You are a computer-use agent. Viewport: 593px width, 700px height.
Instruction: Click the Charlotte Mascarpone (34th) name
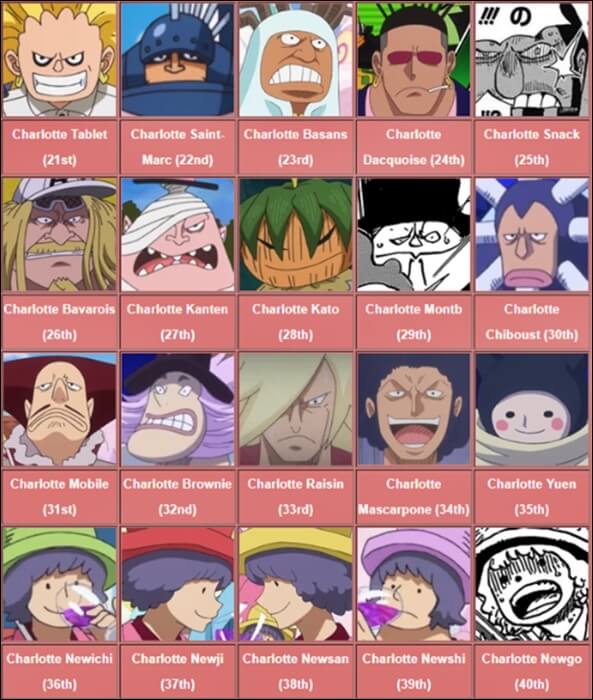[x=413, y=496]
